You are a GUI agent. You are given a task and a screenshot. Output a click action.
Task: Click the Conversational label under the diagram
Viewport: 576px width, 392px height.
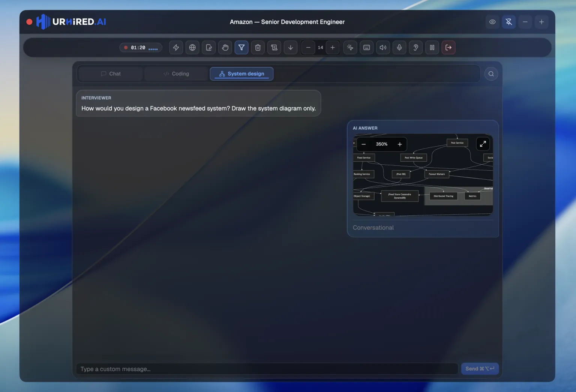373,228
